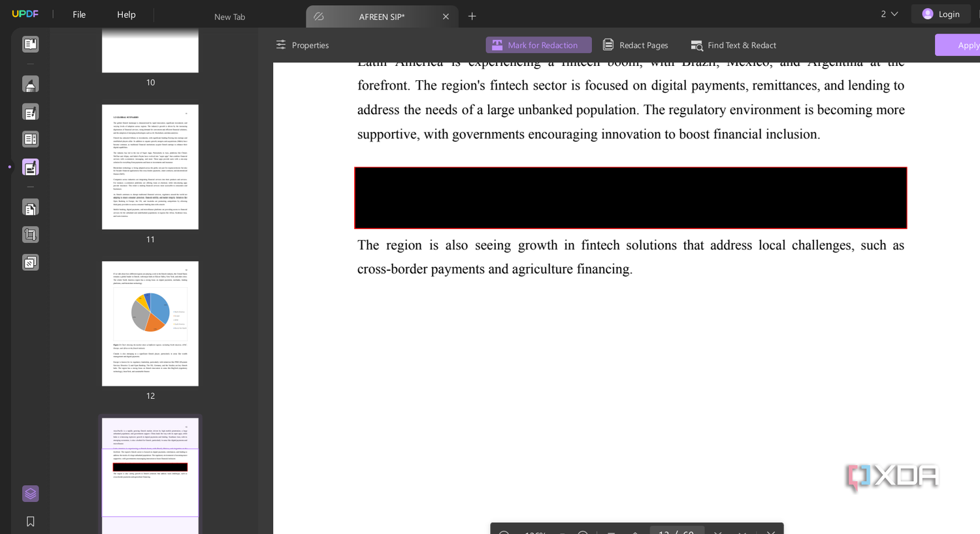Close the AFREEN SIP* tab
The image size is (980, 534).
pyautogui.click(x=446, y=17)
